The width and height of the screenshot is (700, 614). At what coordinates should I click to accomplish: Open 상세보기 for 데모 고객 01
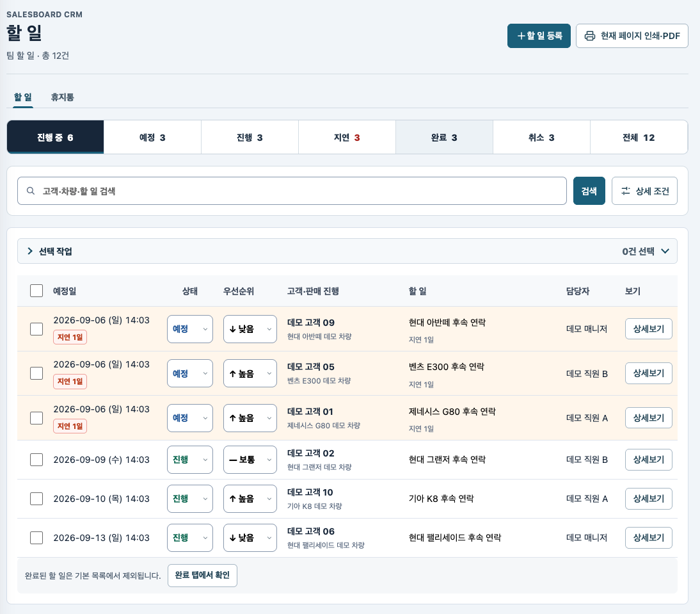648,417
